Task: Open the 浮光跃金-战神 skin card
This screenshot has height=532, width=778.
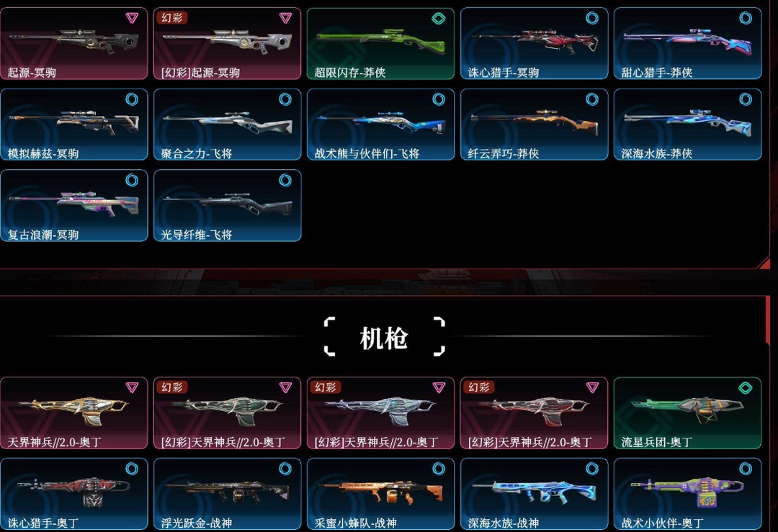Action: click(x=227, y=494)
